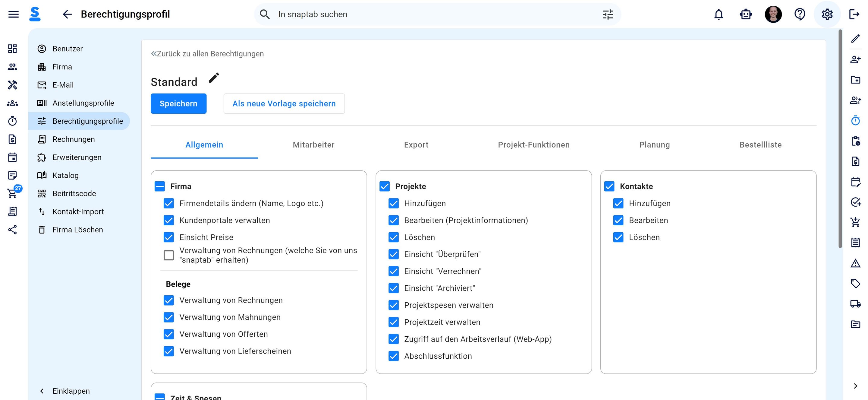Open calendar icon in left rail
868x400 pixels.
pyautogui.click(x=12, y=157)
